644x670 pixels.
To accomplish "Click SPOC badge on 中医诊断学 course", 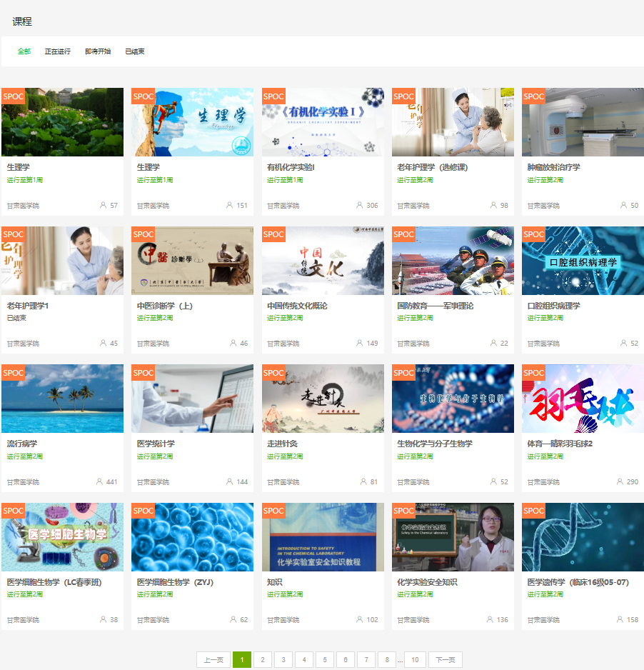I will [x=144, y=234].
